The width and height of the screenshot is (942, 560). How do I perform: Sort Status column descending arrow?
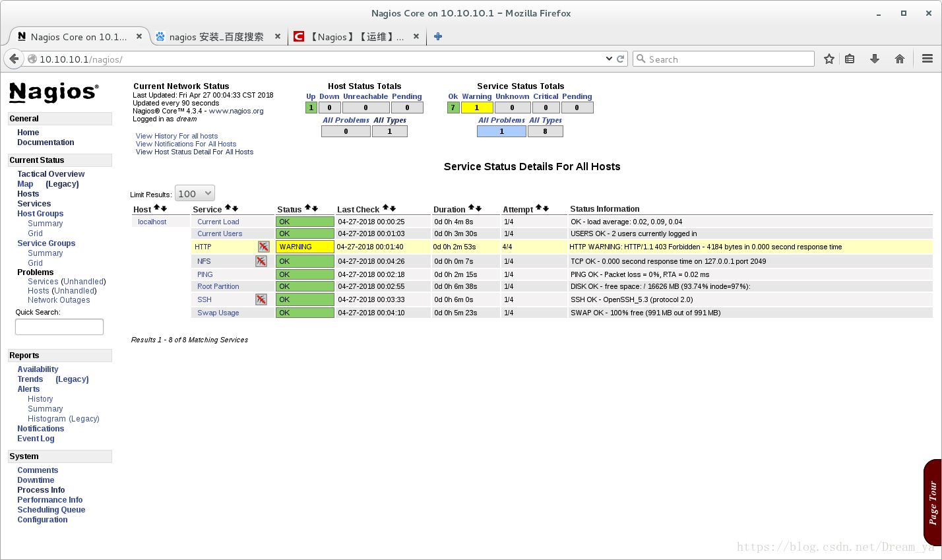315,208
